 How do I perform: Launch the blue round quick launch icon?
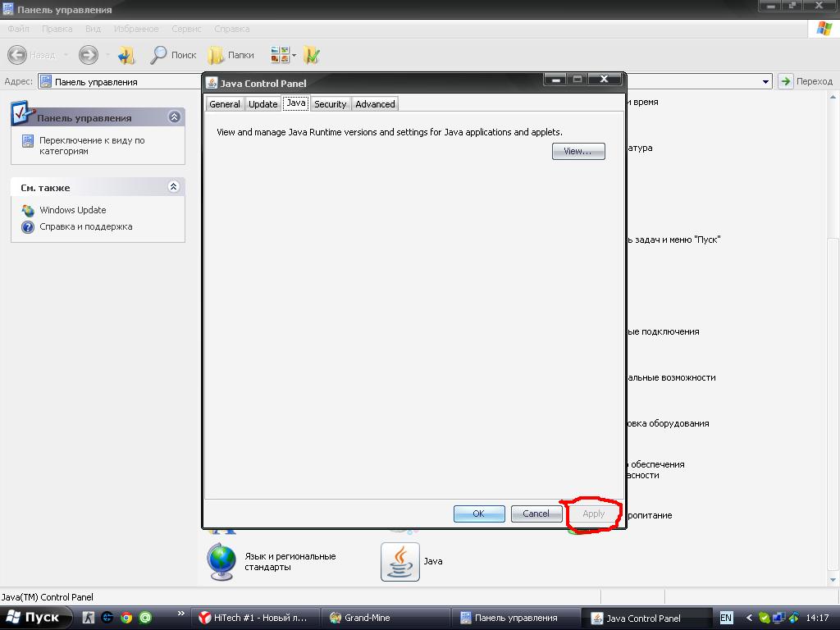point(107,618)
